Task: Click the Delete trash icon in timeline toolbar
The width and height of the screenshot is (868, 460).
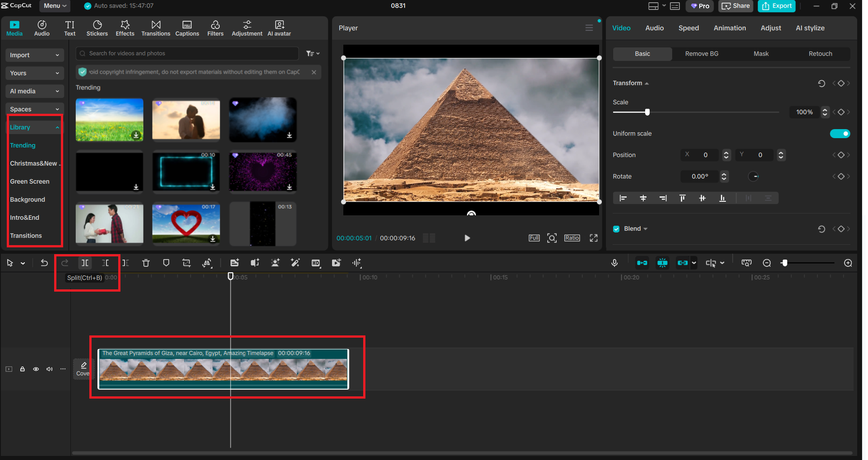Action: pyautogui.click(x=146, y=263)
